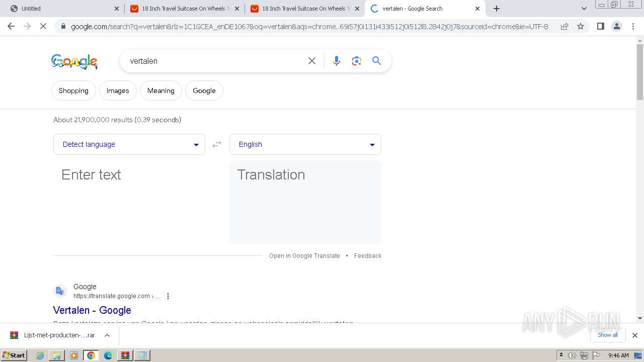Open File Explorer from the taskbar
Image resolution: width=644 pixels, height=362 pixels.
click(57, 355)
